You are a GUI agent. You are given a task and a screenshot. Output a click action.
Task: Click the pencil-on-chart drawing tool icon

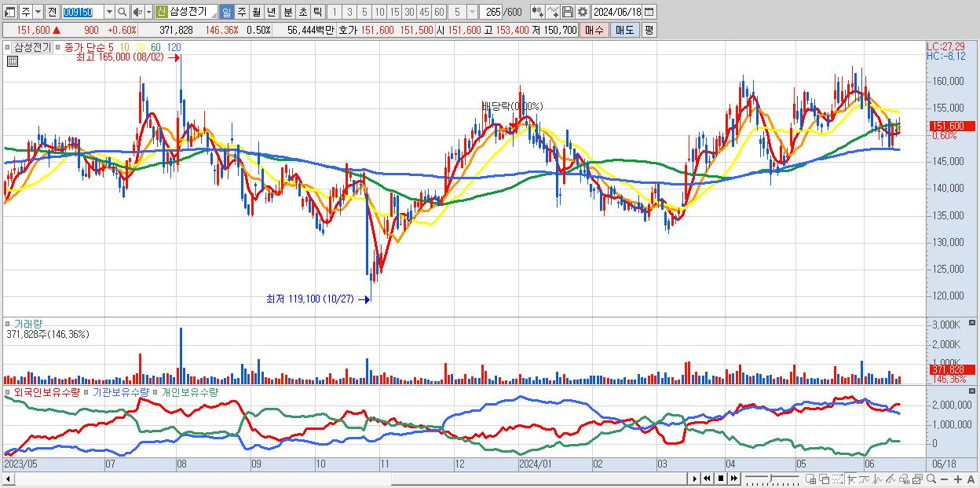point(891,479)
